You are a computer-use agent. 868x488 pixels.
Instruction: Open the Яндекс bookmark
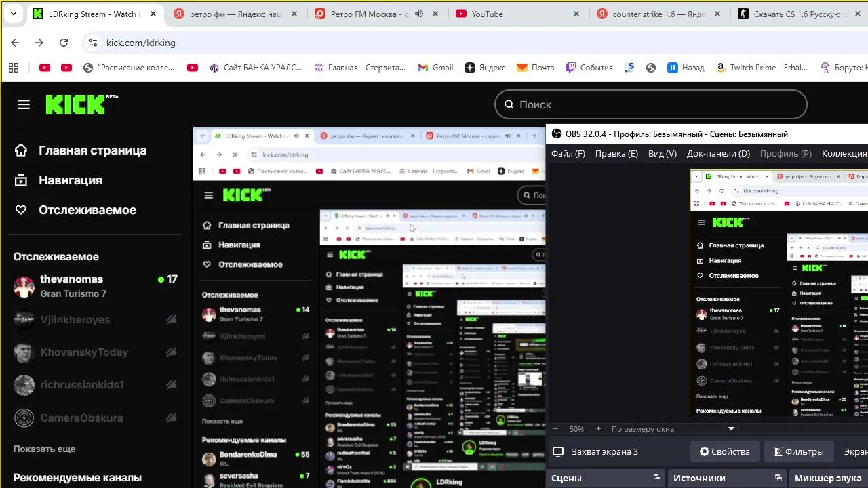[x=485, y=68]
